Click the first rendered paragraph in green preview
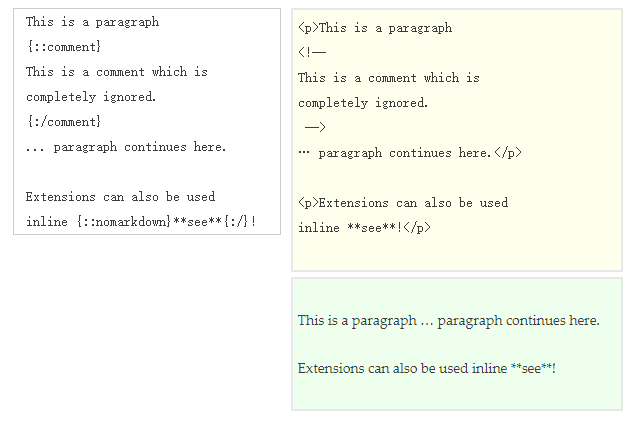This screenshot has height=422, width=636. click(x=448, y=321)
